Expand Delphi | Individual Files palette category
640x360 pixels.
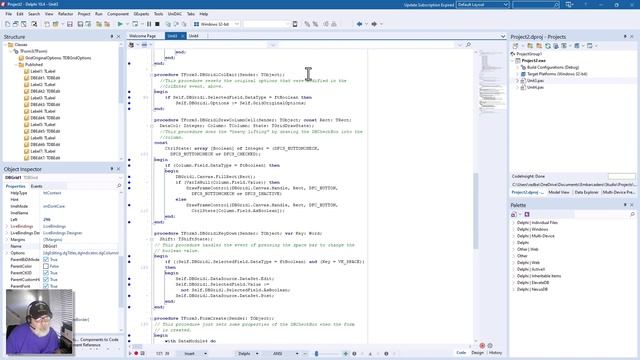[x=513, y=223]
